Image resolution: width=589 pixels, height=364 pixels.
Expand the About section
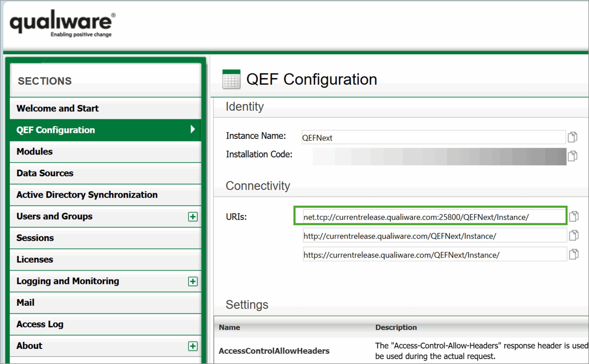[x=193, y=346]
